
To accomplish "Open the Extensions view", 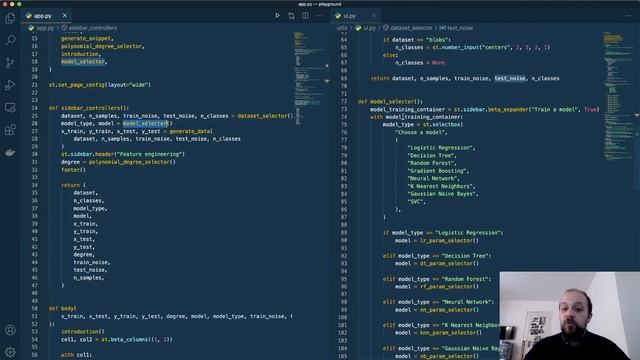I will pyautogui.click(x=10, y=130).
